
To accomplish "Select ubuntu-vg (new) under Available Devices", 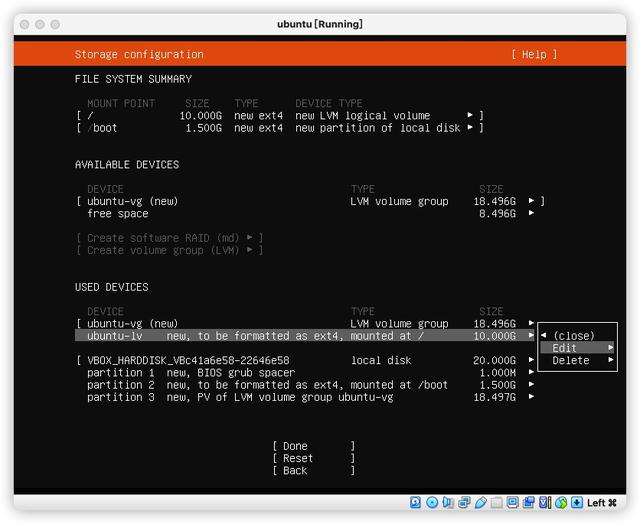I will pos(310,201).
